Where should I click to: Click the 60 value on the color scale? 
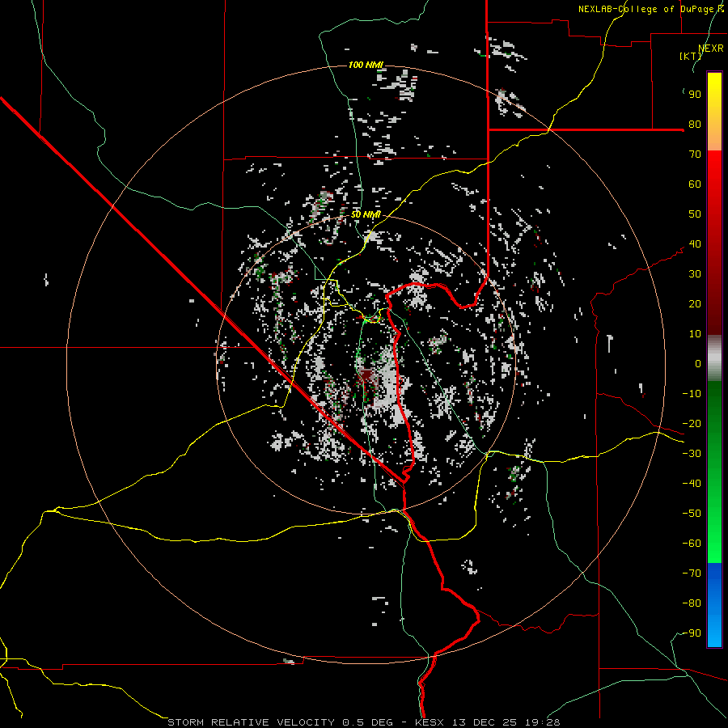pos(695,184)
